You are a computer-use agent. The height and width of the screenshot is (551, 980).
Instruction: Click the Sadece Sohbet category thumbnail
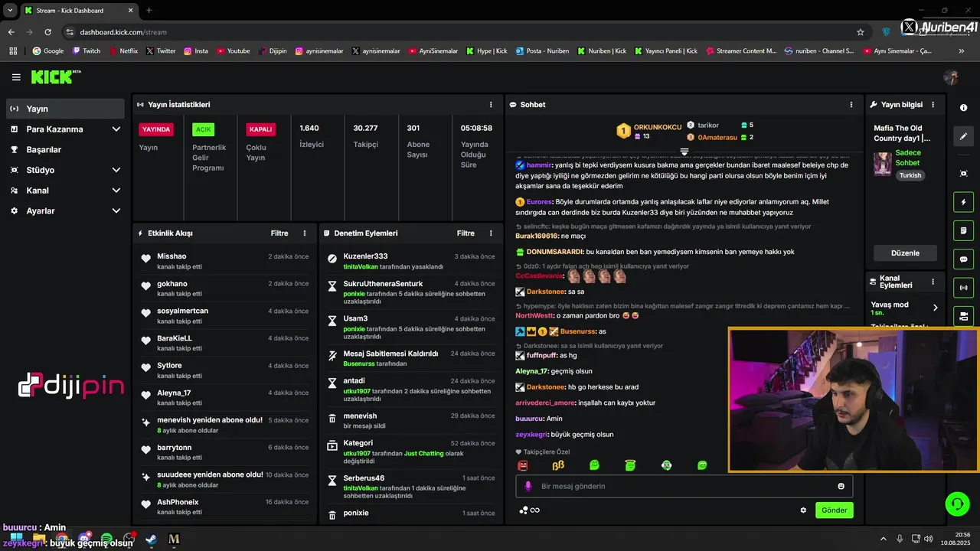883,164
